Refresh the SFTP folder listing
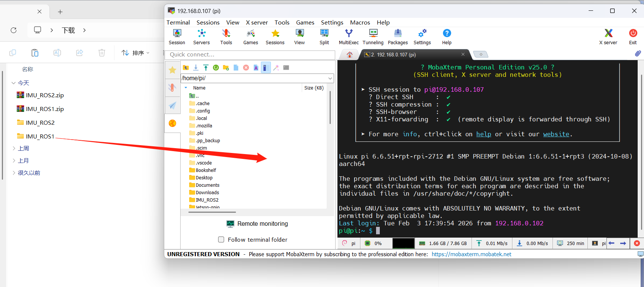 [216, 68]
